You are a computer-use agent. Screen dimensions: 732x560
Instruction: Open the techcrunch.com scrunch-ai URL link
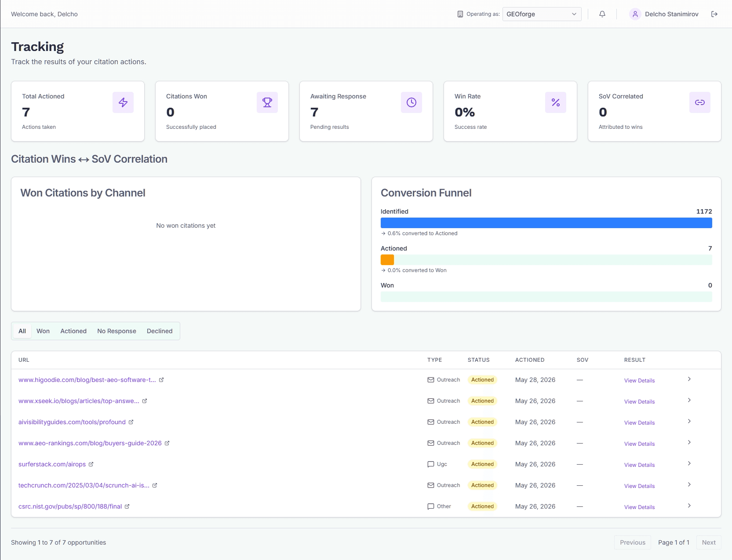(x=84, y=485)
